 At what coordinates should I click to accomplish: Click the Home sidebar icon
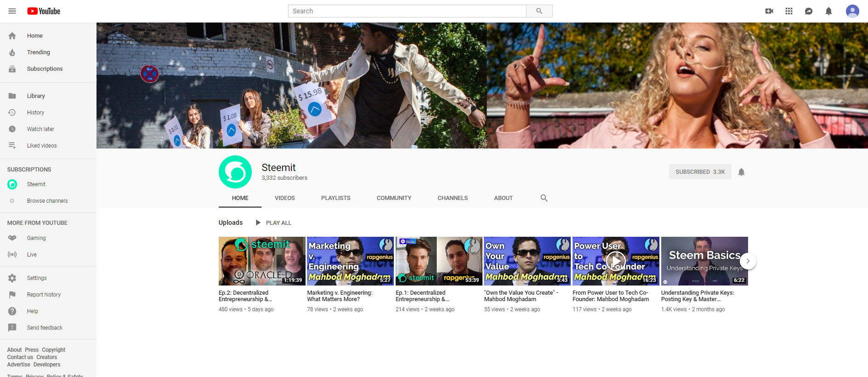tap(12, 36)
